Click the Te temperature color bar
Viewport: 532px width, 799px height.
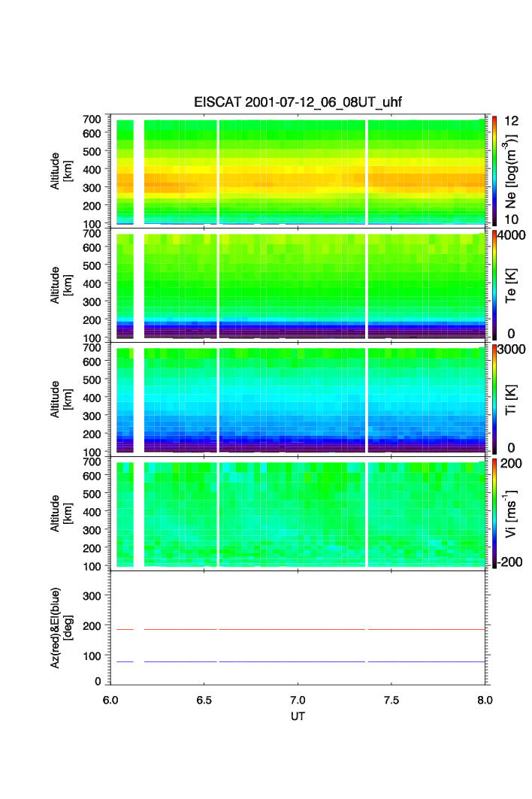[x=495, y=285]
